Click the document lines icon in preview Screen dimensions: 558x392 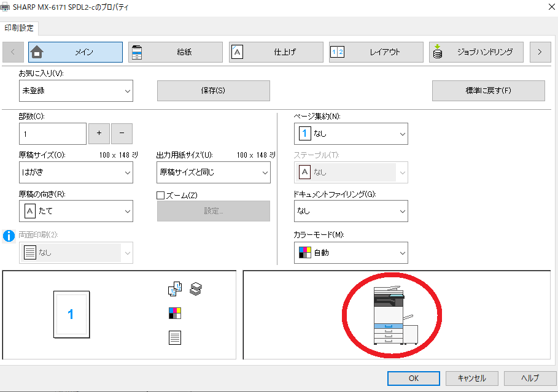[x=175, y=337]
